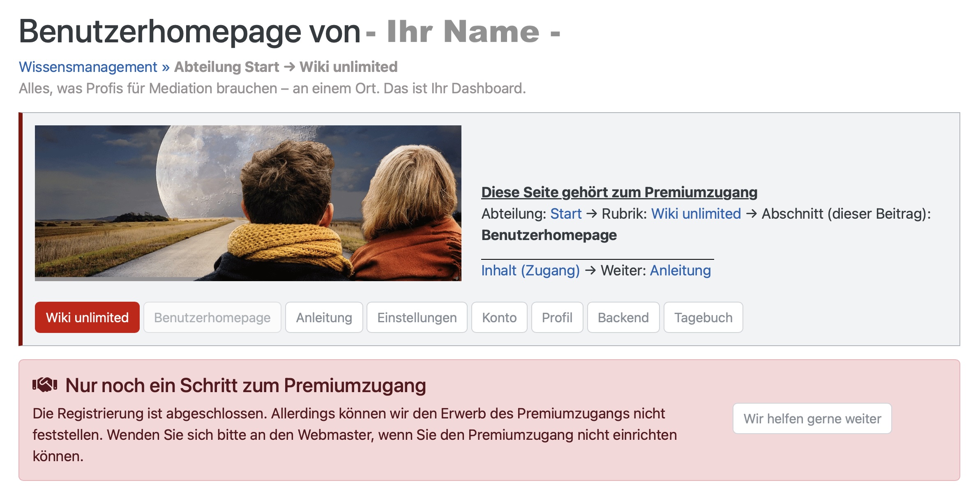Switch to the Backend tab
The height and width of the screenshot is (492, 980).
(x=623, y=317)
